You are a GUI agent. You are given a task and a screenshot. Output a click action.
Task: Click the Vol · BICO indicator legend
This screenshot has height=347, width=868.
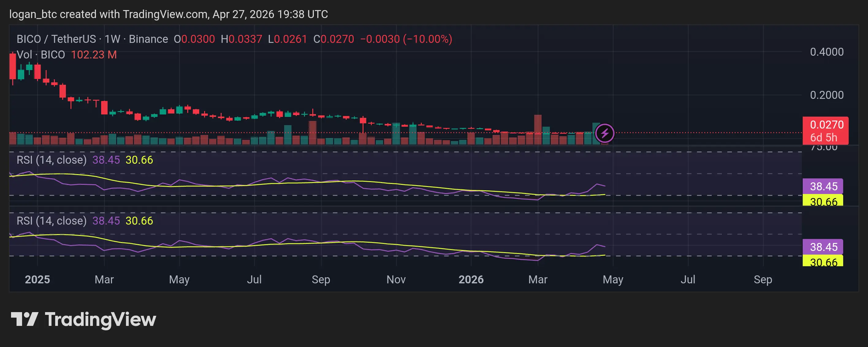pyautogui.click(x=41, y=54)
